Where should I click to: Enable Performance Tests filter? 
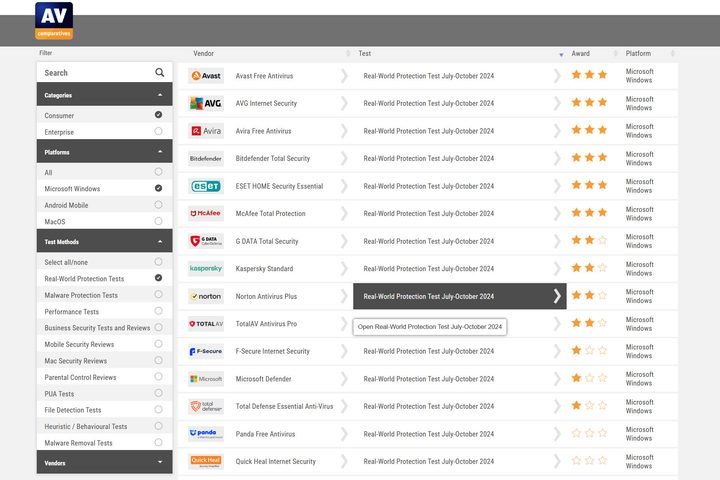tap(158, 311)
